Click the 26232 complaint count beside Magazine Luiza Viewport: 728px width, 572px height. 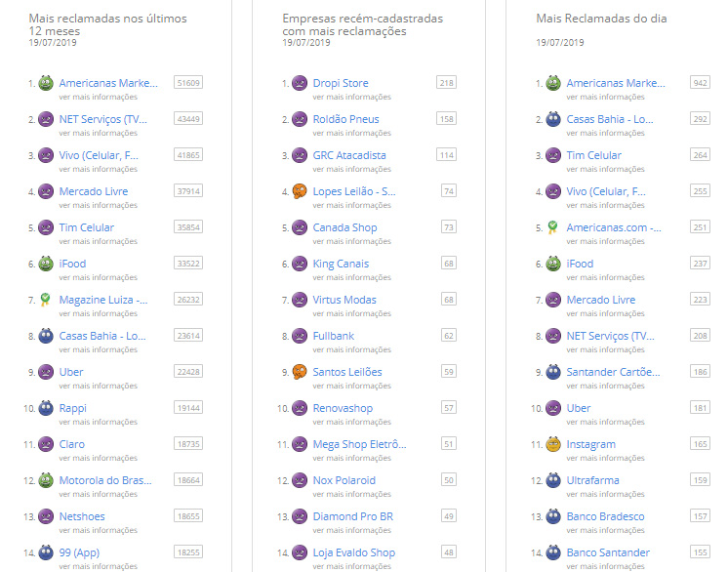[187, 300]
